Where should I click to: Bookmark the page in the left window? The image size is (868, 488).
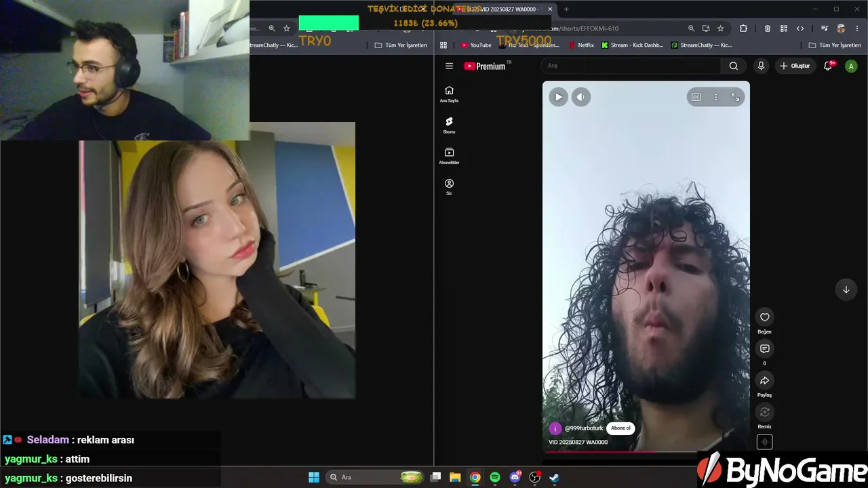coord(287,28)
